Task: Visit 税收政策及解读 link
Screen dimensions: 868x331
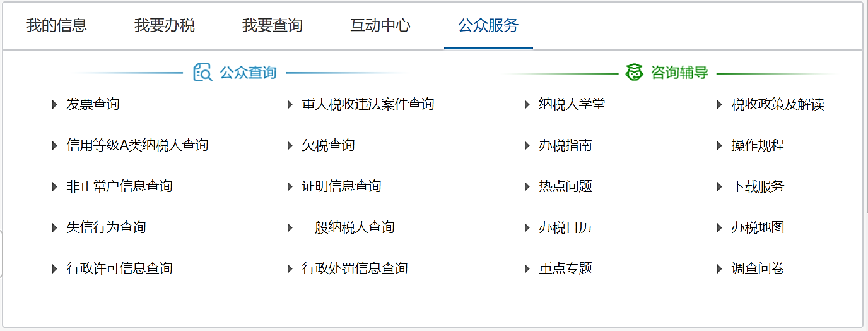Action: coord(778,105)
